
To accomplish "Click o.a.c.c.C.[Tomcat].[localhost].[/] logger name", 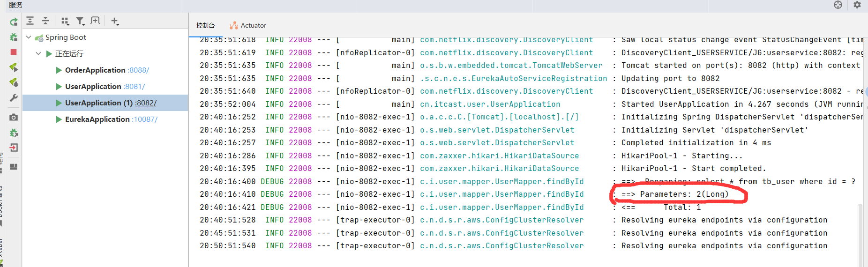I will click(499, 117).
